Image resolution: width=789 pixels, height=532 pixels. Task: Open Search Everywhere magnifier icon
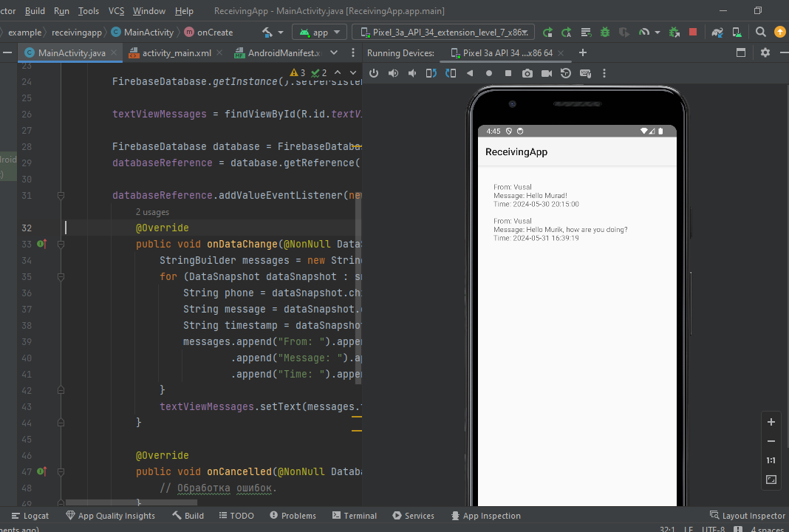tap(761, 33)
